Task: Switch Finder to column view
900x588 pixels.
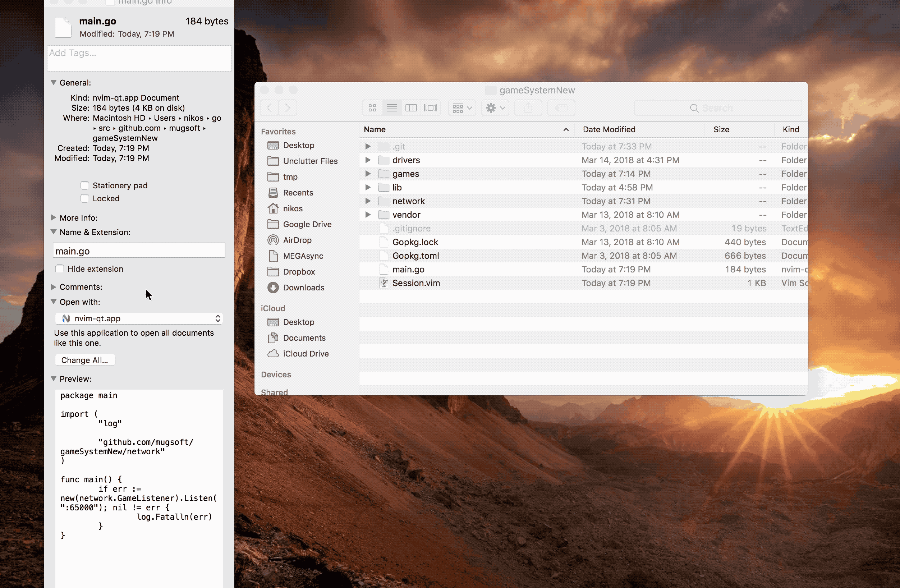Action: (411, 108)
